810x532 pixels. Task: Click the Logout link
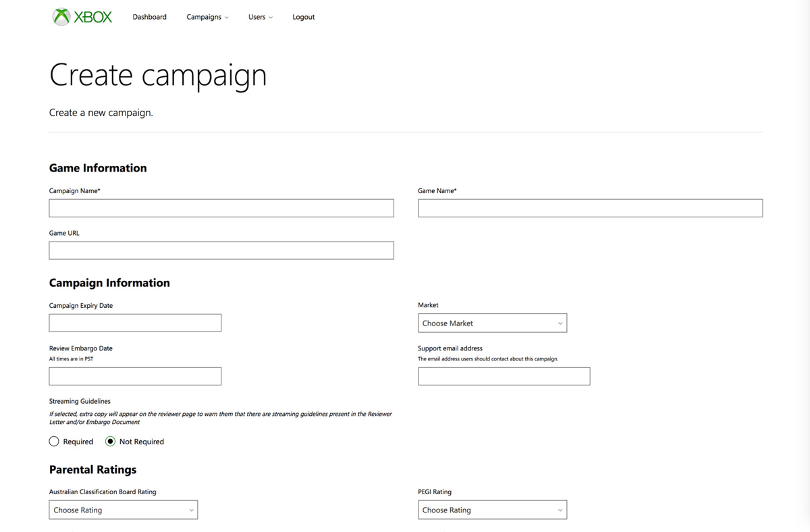click(303, 17)
